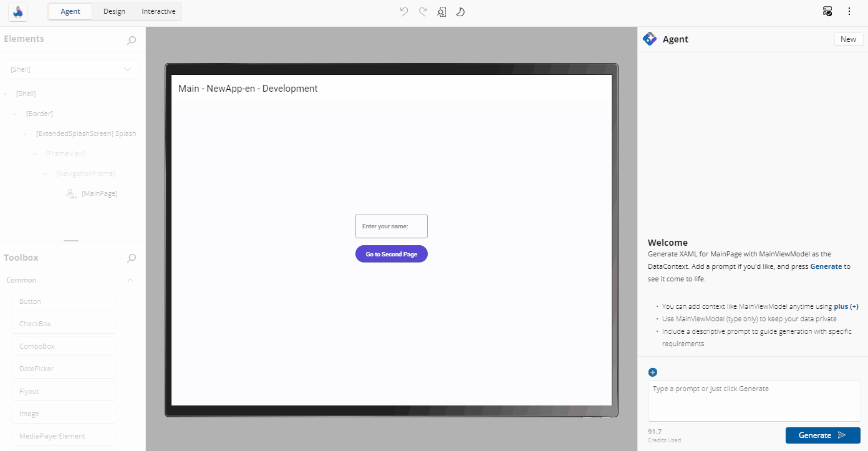Viewport: 868px width, 451px height.
Task: Activate the element picker icon
Action: click(441, 12)
